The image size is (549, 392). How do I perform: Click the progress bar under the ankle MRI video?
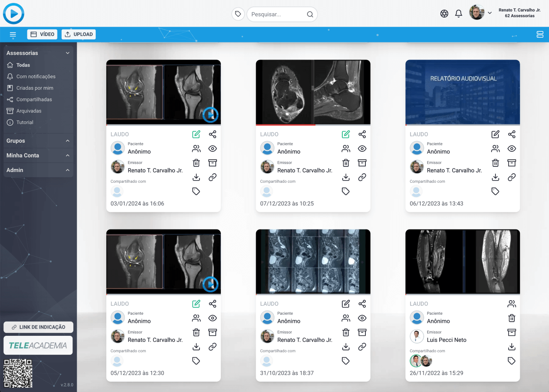tap(313, 125)
